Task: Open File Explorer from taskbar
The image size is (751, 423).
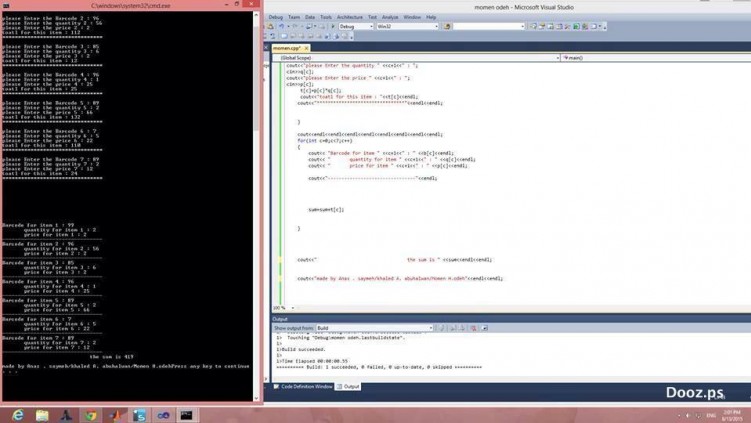Action: 42,415
